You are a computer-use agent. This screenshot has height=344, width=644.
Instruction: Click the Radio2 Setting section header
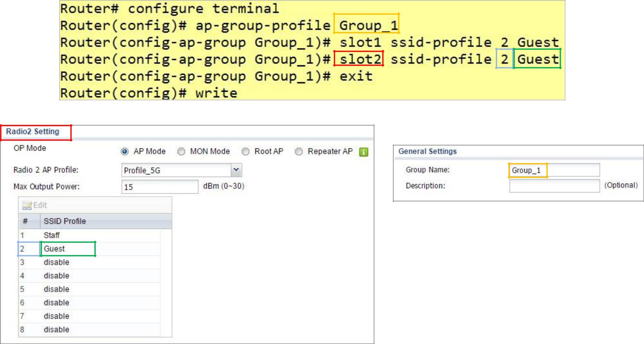click(x=33, y=132)
